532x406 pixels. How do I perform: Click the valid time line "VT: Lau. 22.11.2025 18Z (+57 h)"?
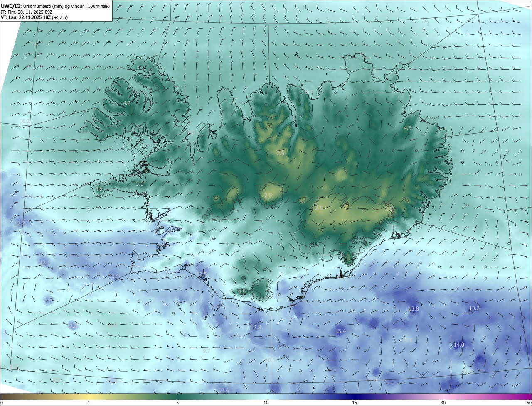pos(34,17)
